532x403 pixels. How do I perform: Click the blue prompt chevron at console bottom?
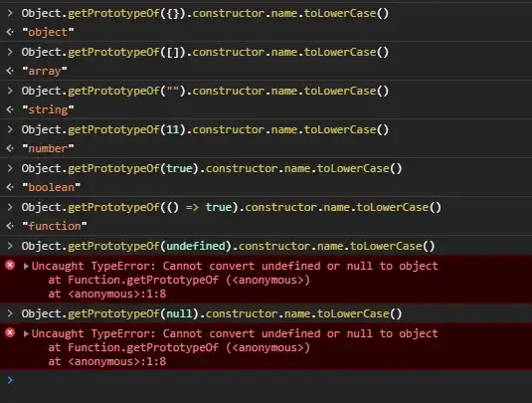[x=10, y=380]
